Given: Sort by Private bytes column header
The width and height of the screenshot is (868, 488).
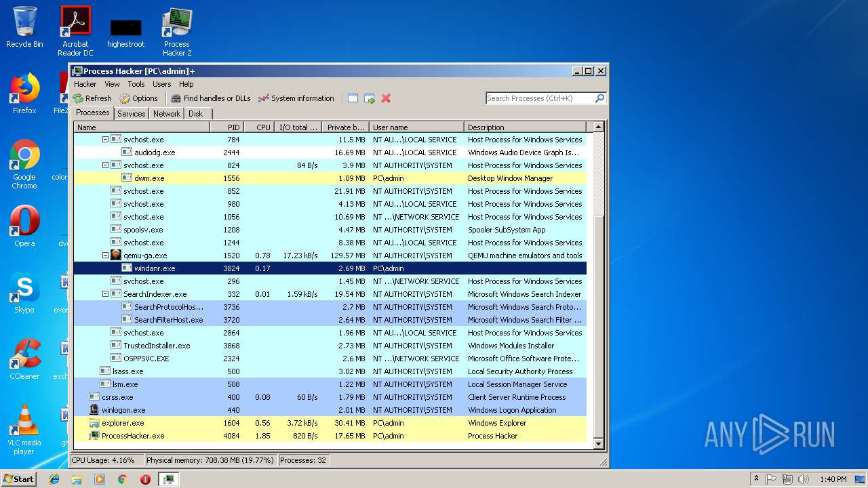Looking at the screenshot, I should 344,127.
